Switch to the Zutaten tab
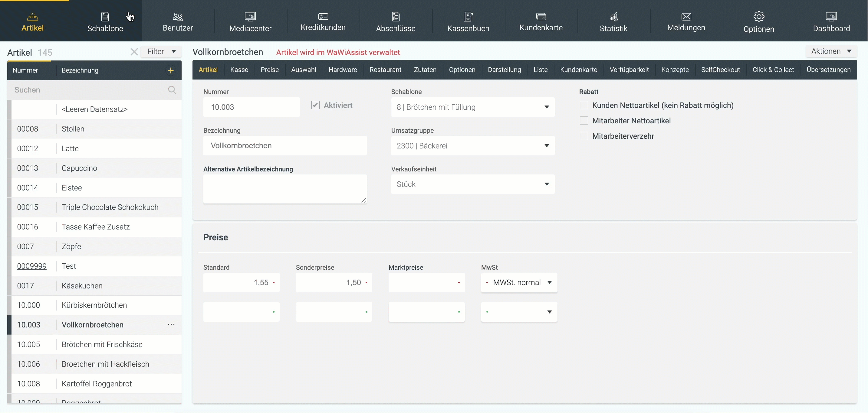This screenshot has height=413, width=868. [x=425, y=70]
